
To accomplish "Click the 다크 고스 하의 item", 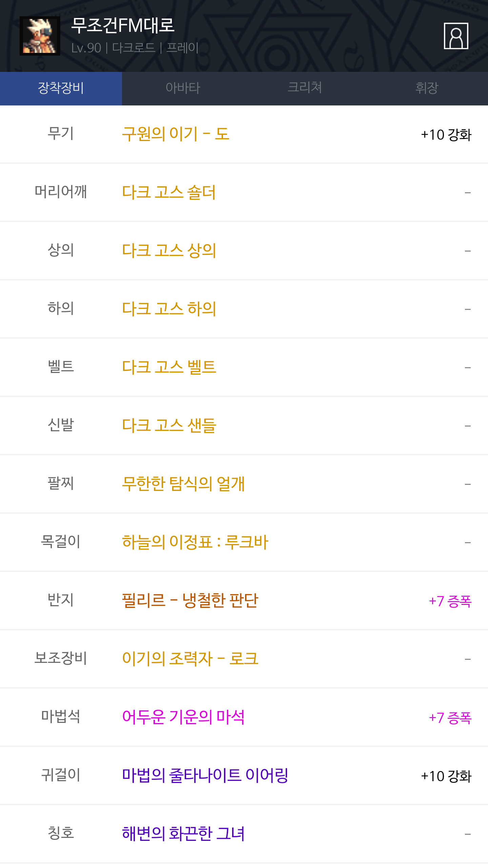I will point(169,309).
